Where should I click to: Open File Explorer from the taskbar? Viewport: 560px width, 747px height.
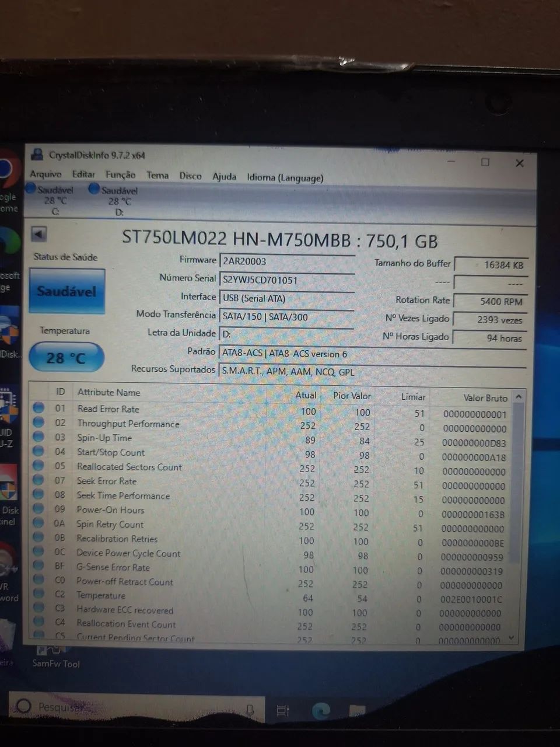coord(357,710)
